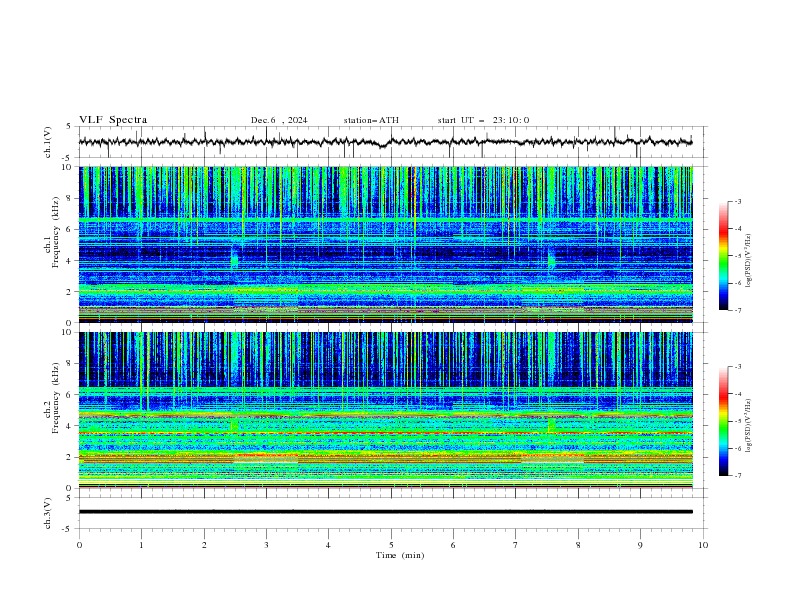The image size is (792, 612).
Task: Click time axis tick label "10"
Action: coord(703,545)
